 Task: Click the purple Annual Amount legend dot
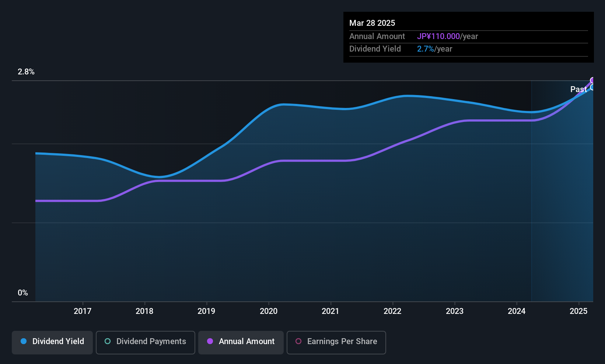click(210, 342)
